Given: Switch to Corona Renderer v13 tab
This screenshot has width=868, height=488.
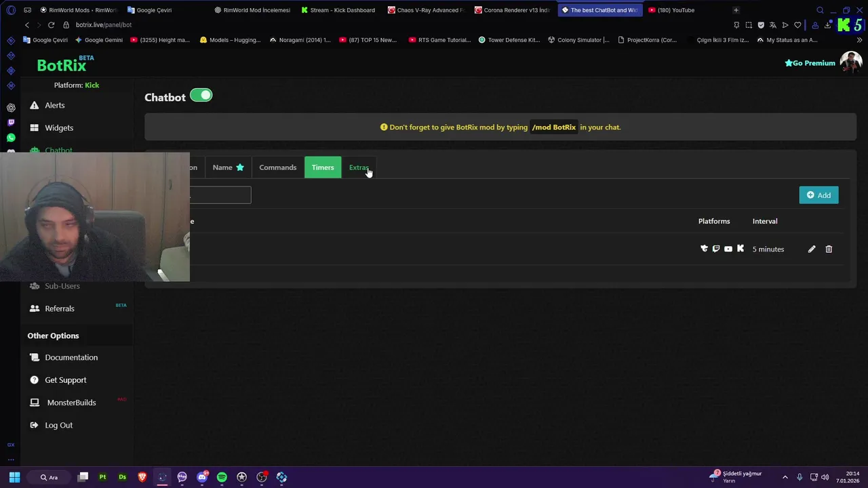Looking at the screenshot, I should click(x=512, y=10).
